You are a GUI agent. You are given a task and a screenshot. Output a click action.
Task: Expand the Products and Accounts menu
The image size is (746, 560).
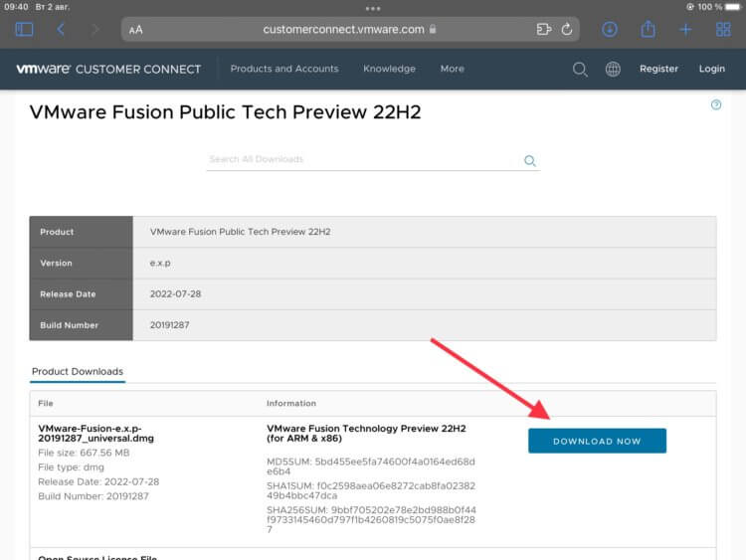[x=284, y=69]
